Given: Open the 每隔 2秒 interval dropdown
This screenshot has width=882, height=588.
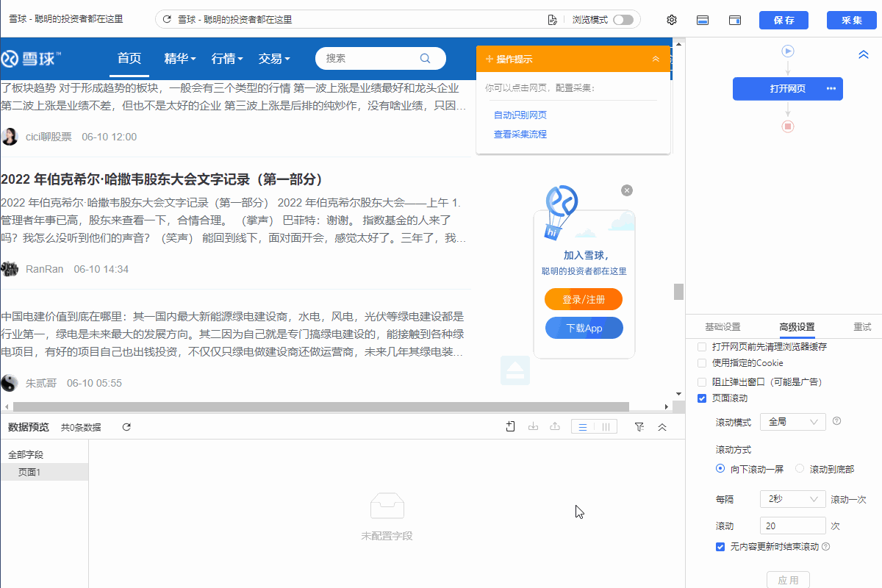Looking at the screenshot, I should click(x=793, y=499).
